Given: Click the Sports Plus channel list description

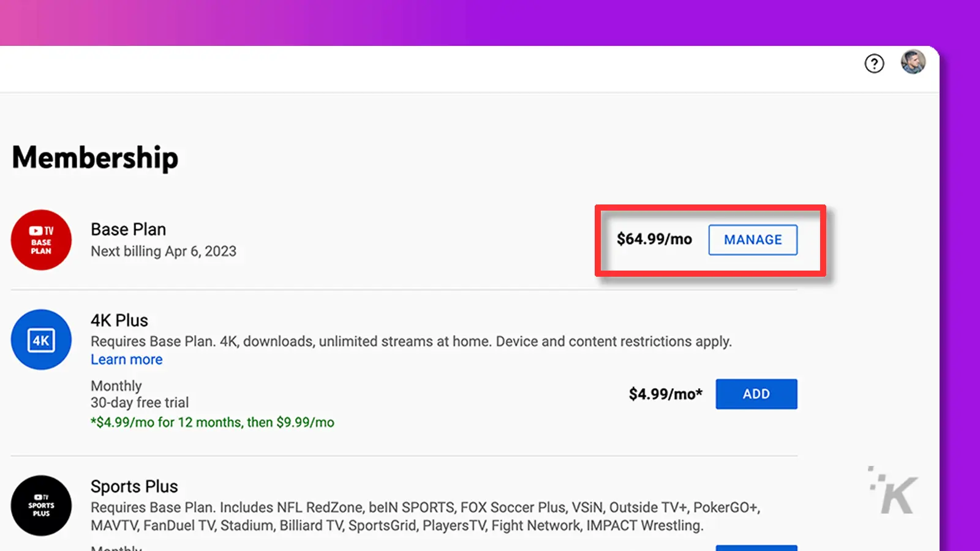Looking at the screenshot, I should coord(426,517).
